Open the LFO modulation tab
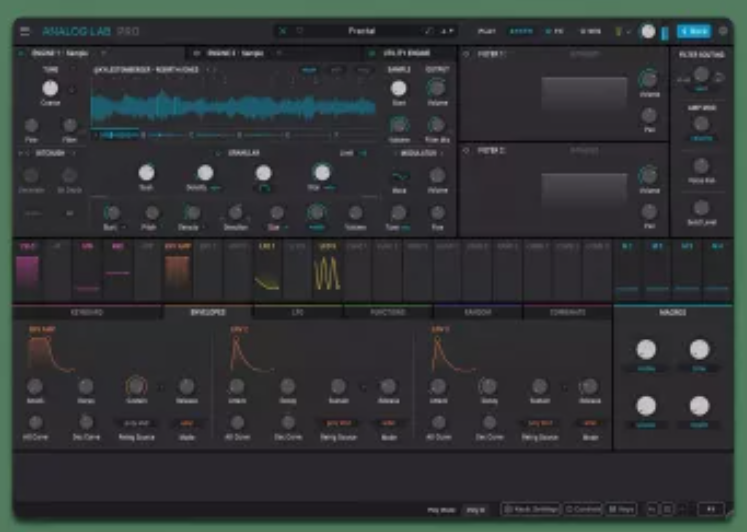Viewport: 747px width, 532px height. pos(297,313)
